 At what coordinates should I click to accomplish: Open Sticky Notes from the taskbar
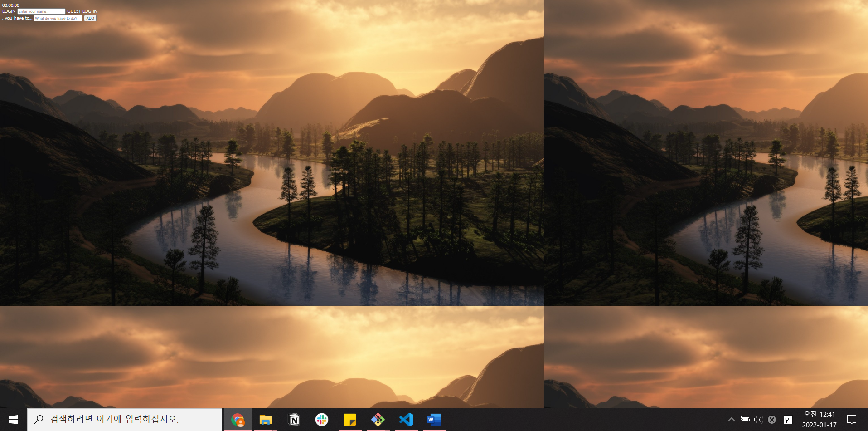point(350,420)
